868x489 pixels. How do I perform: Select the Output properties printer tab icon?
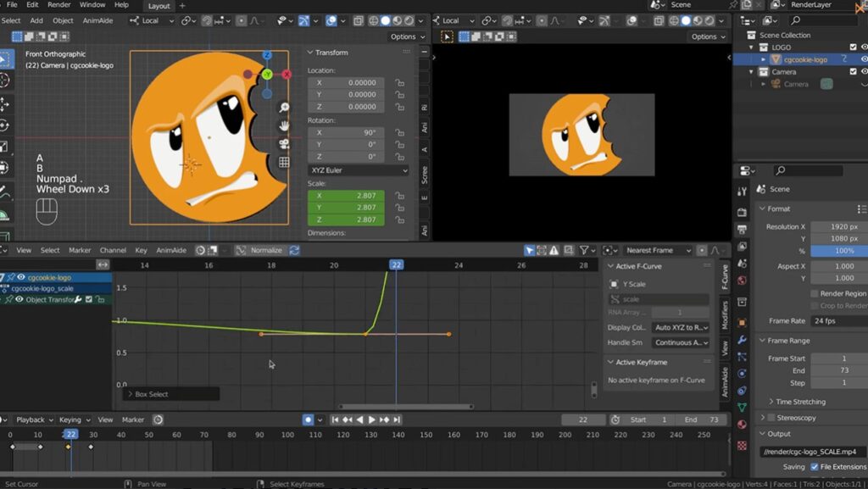point(743,229)
